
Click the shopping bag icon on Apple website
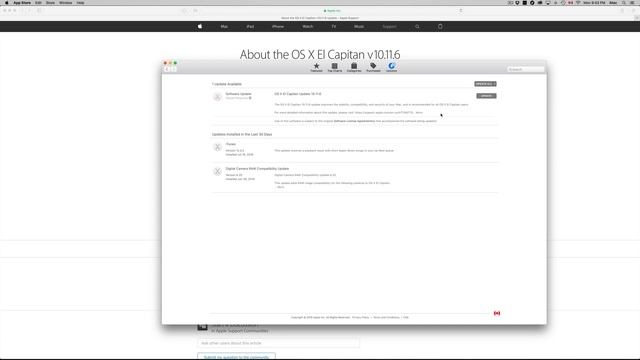coord(440,27)
